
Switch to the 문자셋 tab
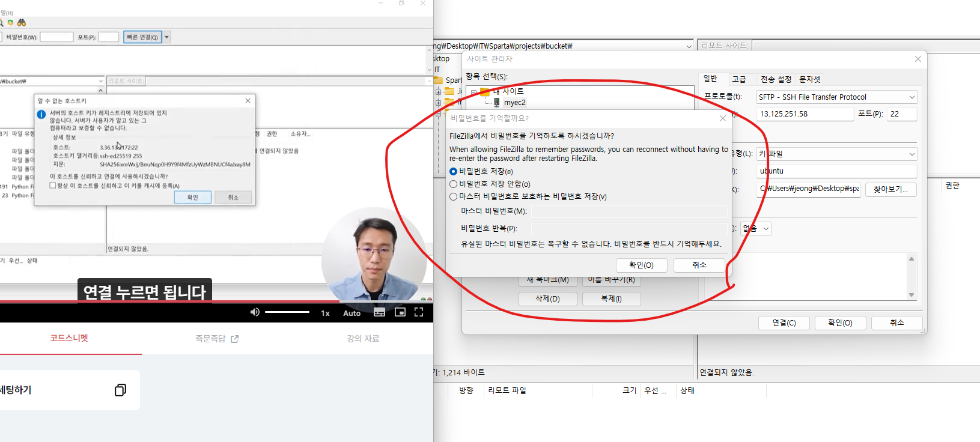point(809,79)
